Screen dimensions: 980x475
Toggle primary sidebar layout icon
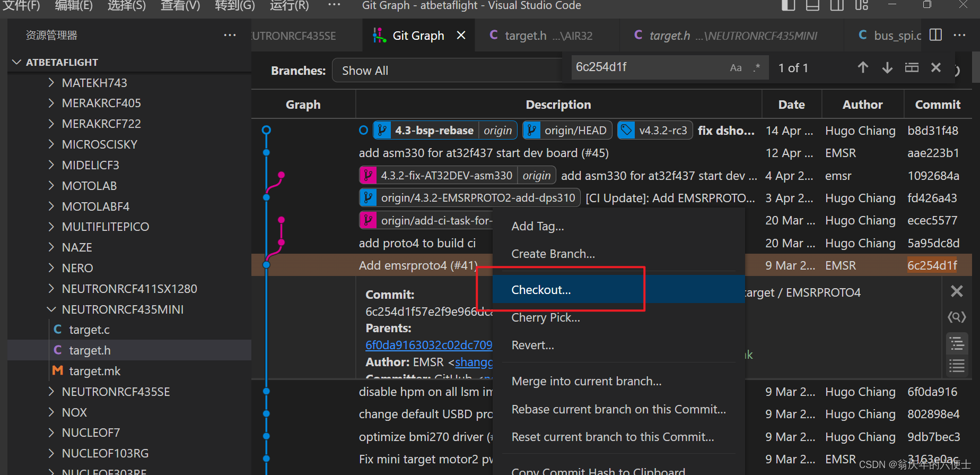pyautogui.click(x=788, y=5)
